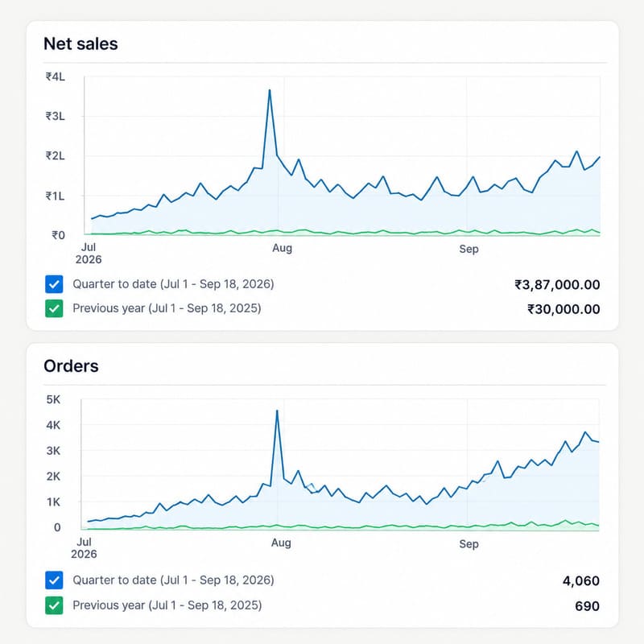
Task: Click the Sep axis label on Net sales chart
Action: (469, 249)
